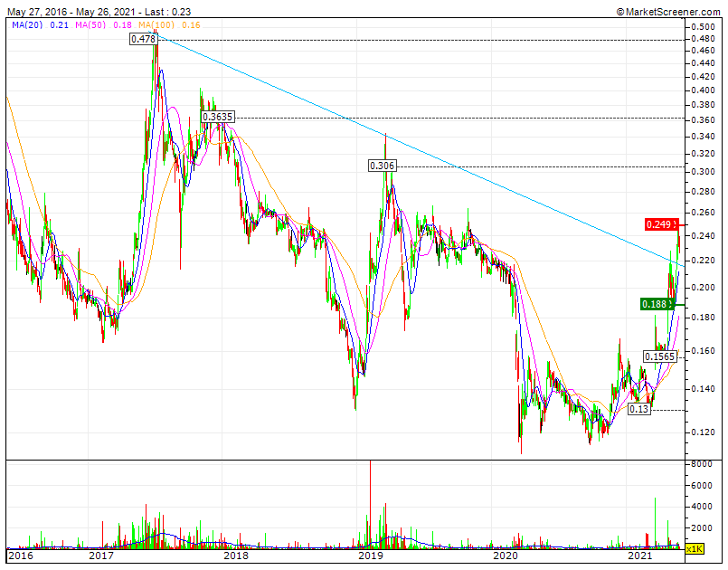The image size is (728, 570).
Task: Click the 0.13 support level label
Action: tap(639, 409)
